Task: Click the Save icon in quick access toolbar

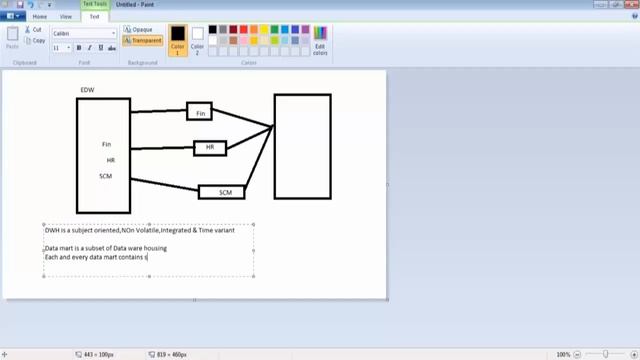Action: [x=20, y=4]
